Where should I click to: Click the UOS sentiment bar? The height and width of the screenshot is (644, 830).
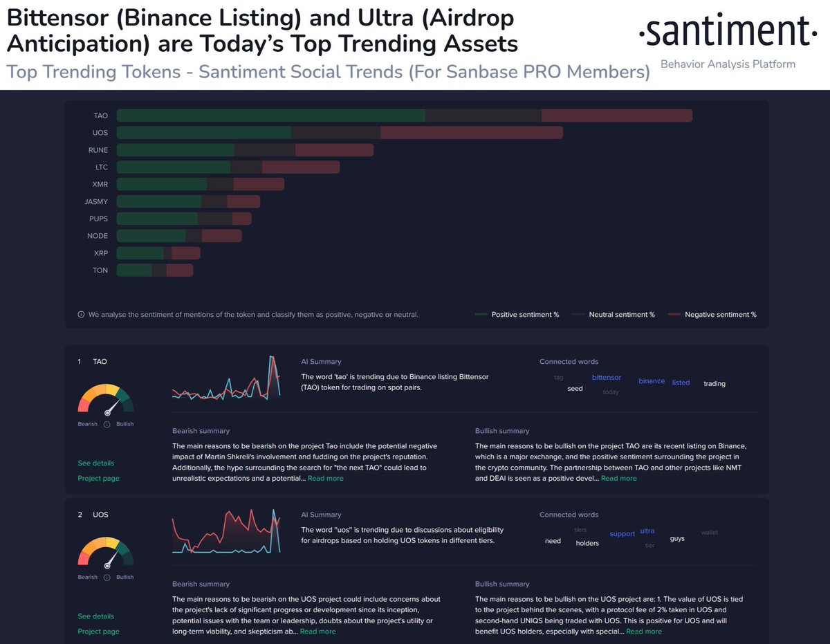click(x=340, y=132)
